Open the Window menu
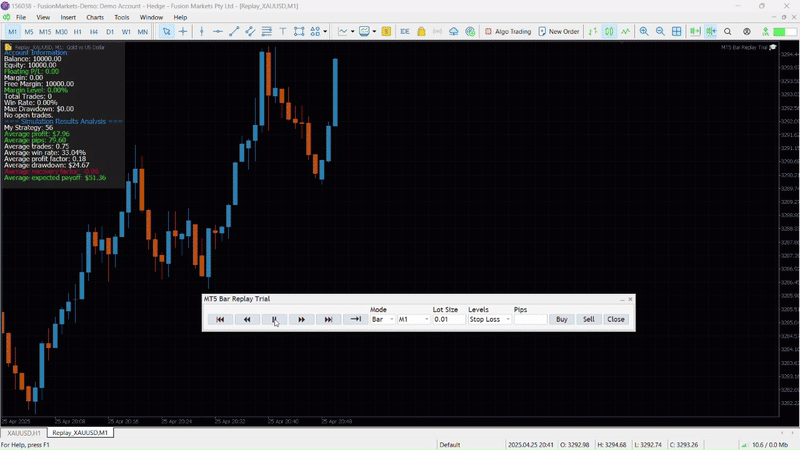The height and width of the screenshot is (450, 800). 151,17
